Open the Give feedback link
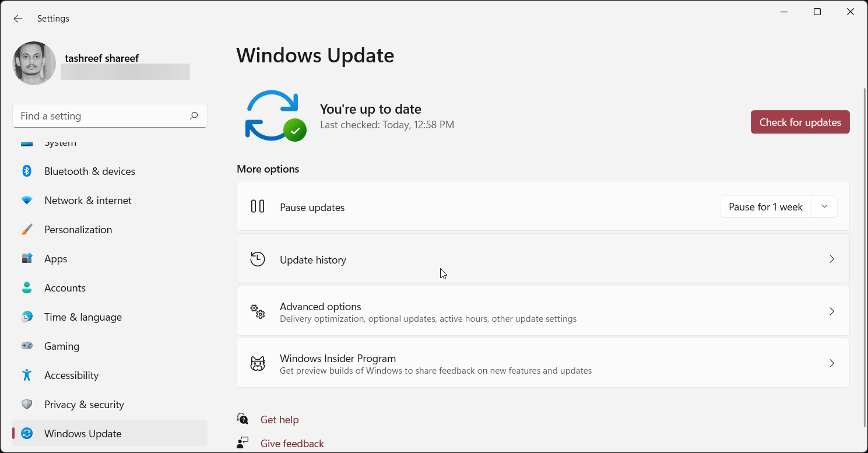 [292, 444]
